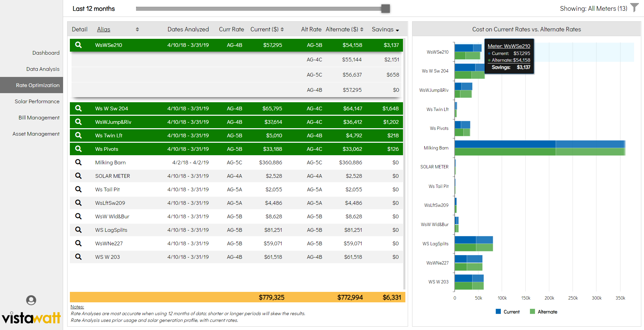
Task: Go to Dashboard in the sidebar
Action: pos(46,53)
